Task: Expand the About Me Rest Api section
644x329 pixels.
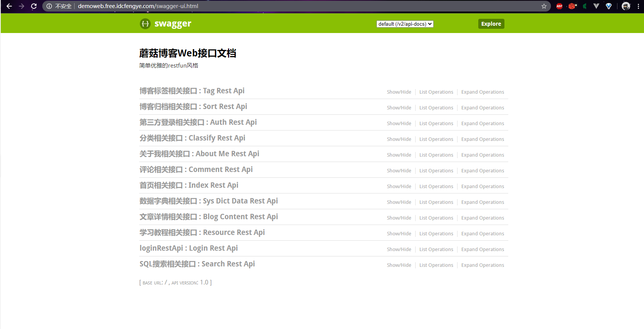Action: point(199,154)
